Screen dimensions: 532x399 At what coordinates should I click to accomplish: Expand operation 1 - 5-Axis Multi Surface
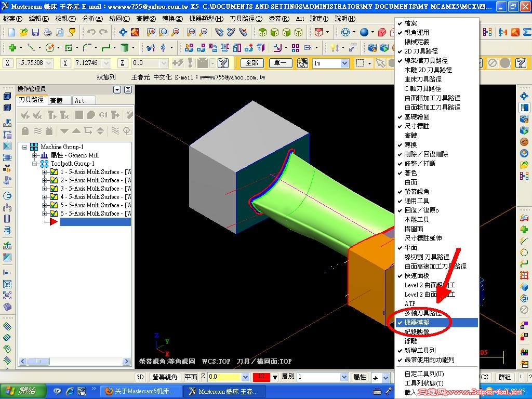point(44,172)
